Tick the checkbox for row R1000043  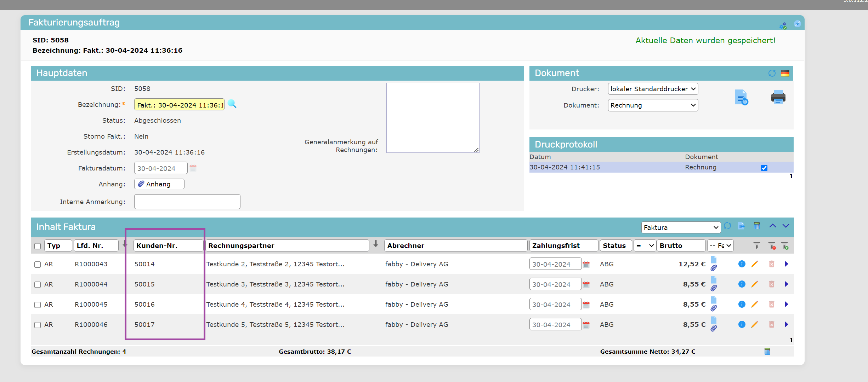[x=38, y=265]
